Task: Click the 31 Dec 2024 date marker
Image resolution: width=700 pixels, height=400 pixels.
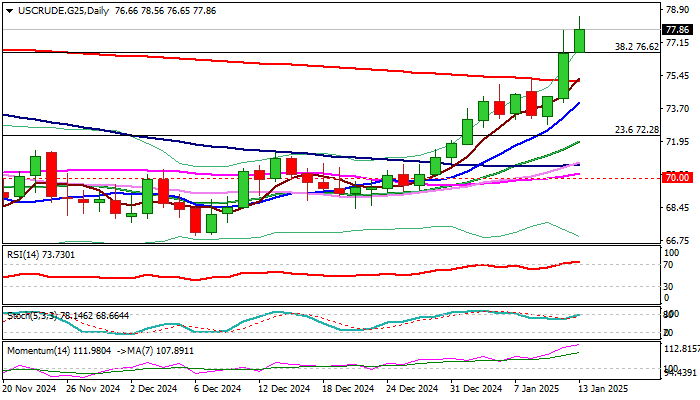Action: [x=476, y=389]
